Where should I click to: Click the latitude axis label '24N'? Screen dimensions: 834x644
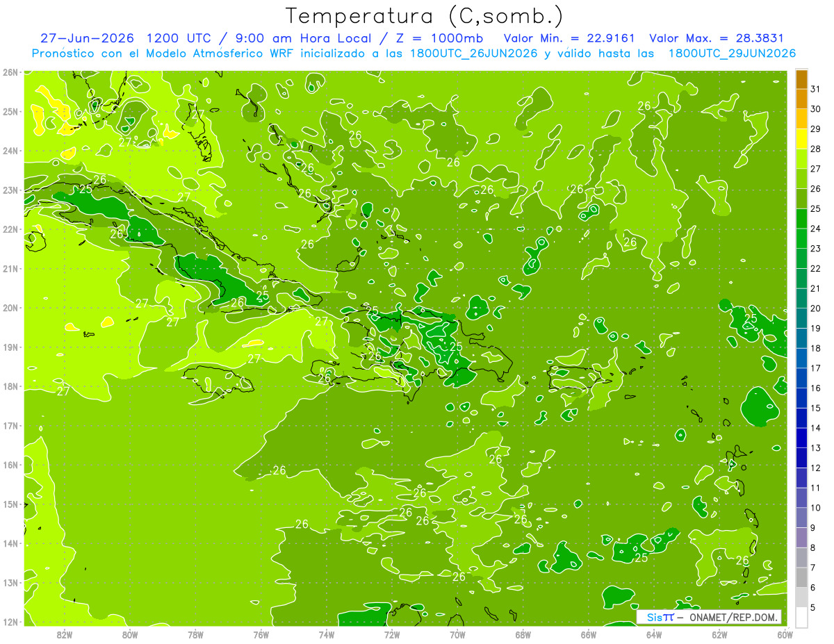click(10, 151)
